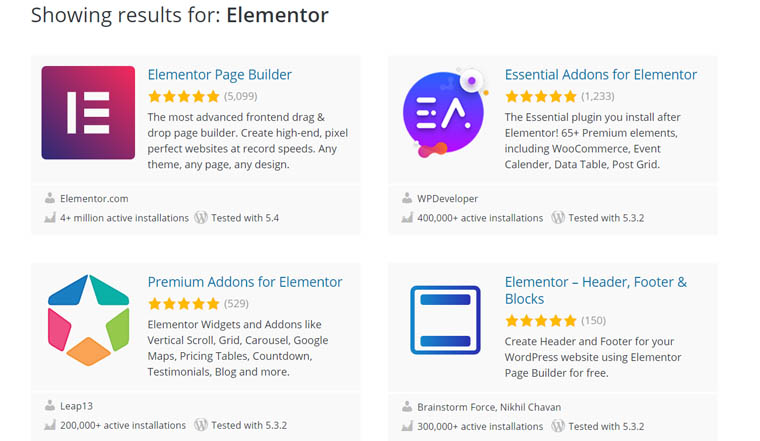Click the WordPress icon beside Tested with 5.4

click(x=201, y=217)
